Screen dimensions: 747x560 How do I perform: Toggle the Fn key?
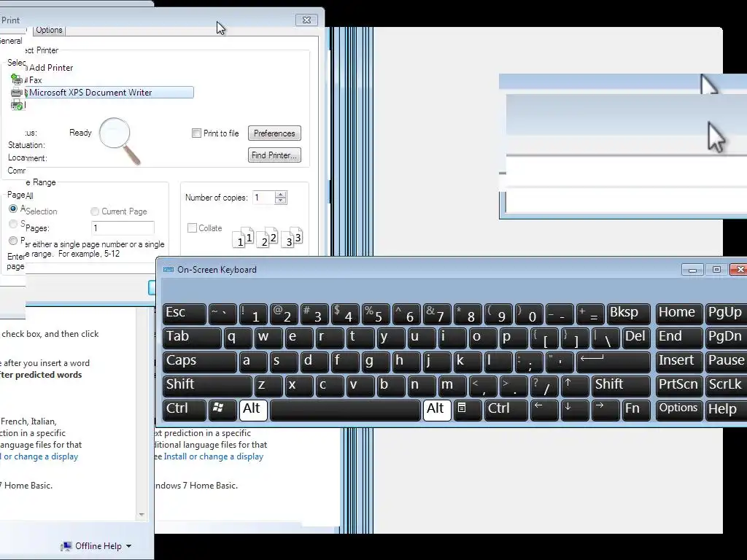[x=636, y=411]
